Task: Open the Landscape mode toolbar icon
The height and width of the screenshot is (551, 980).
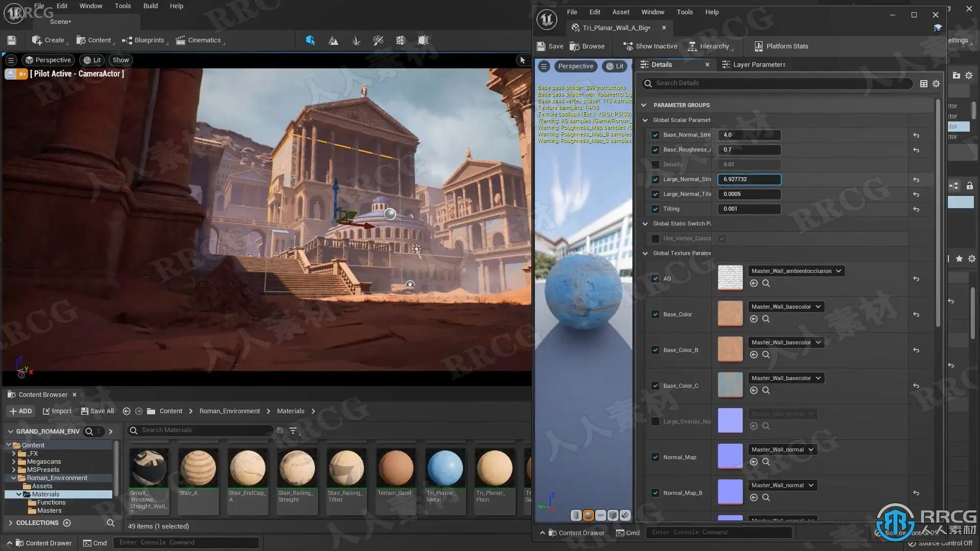Action: pos(333,40)
